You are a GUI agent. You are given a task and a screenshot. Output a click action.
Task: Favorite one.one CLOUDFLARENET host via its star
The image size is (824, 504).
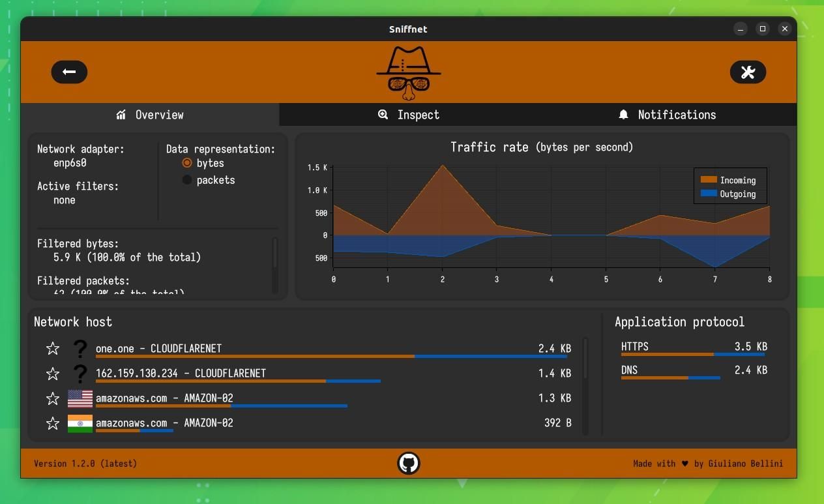(53, 348)
